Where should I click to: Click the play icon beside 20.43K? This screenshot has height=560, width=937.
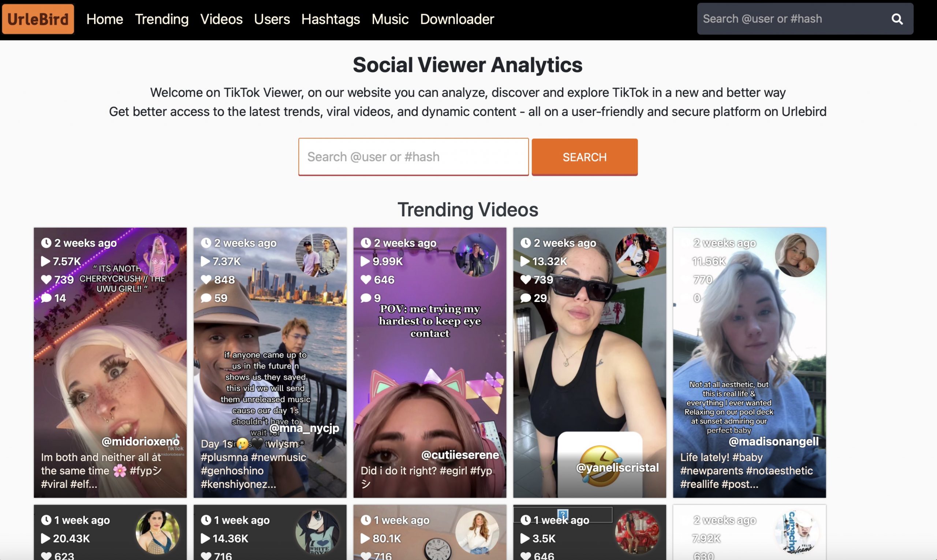[x=45, y=538]
